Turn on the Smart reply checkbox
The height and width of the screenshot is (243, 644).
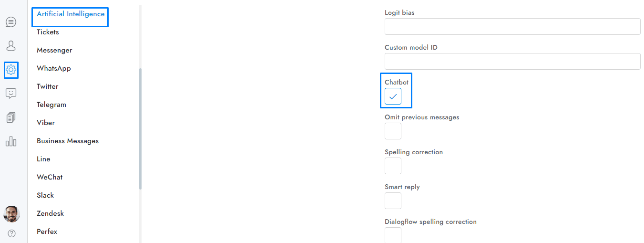[393, 201]
